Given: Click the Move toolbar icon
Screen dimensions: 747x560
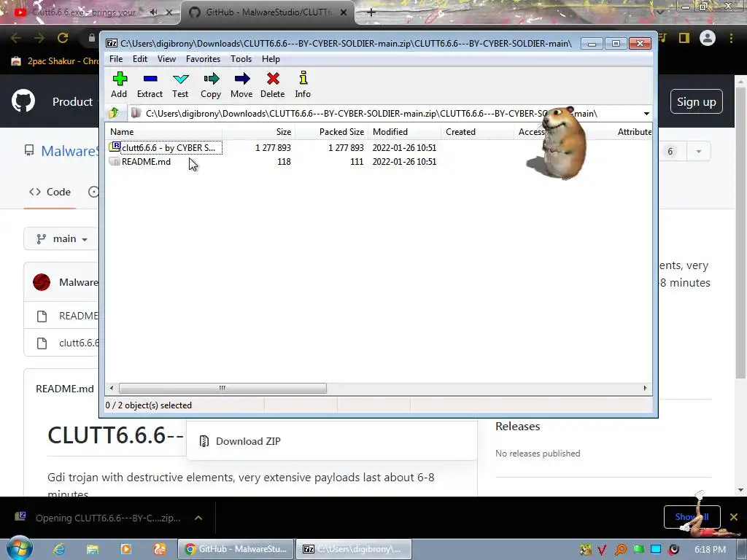Looking at the screenshot, I should point(241,85).
